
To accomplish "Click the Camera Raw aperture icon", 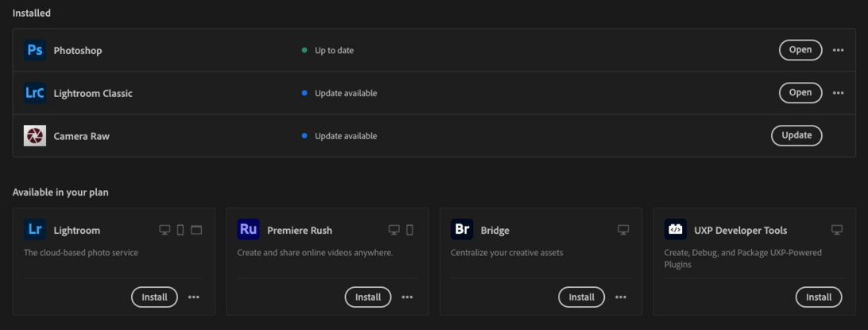I will (x=35, y=136).
